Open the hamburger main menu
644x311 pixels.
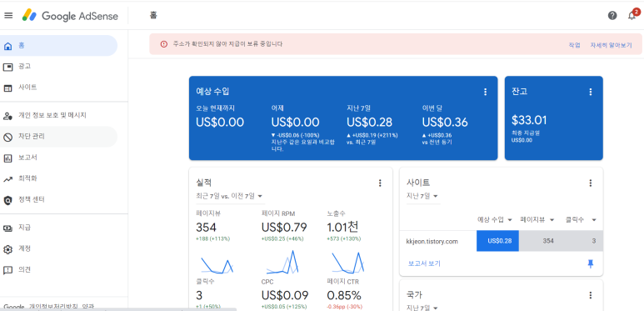pyautogui.click(x=8, y=16)
